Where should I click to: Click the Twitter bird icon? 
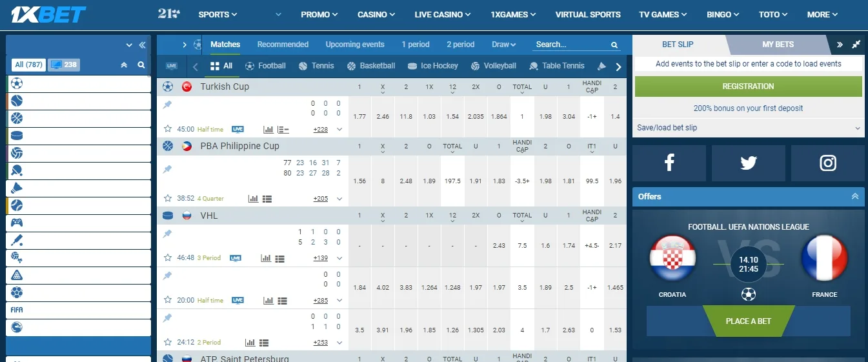tap(749, 163)
